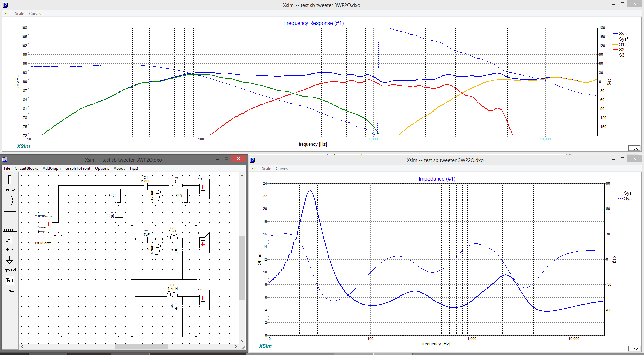The height and width of the screenshot is (355, 644).
Task: Click XSim logo in frequency response window
Action: pyautogui.click(x=23, y=146)
